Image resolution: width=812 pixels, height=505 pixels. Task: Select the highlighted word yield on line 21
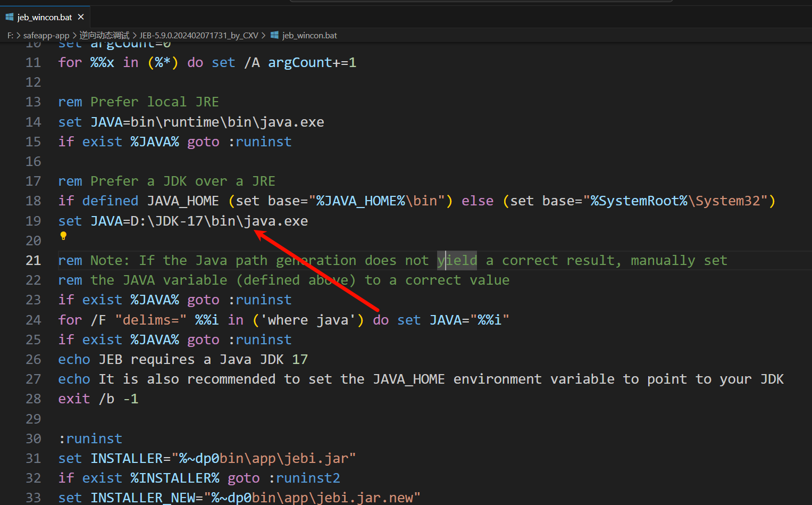click(x=457, y=260)
